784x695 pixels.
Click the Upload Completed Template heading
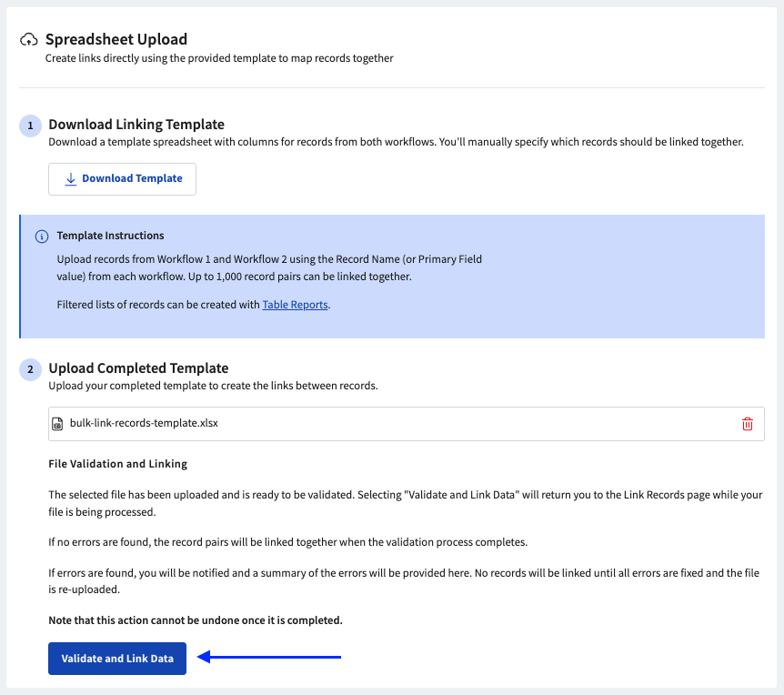click(138, 368)
